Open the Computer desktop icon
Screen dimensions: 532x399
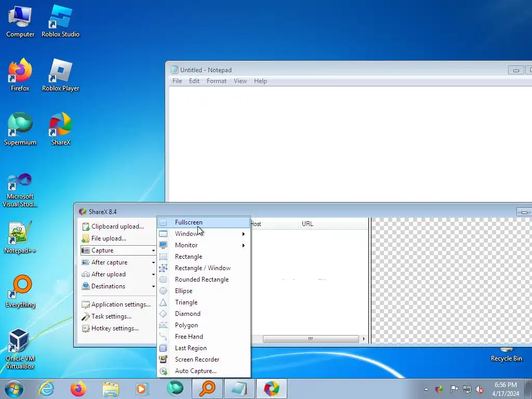coord(20,22)
